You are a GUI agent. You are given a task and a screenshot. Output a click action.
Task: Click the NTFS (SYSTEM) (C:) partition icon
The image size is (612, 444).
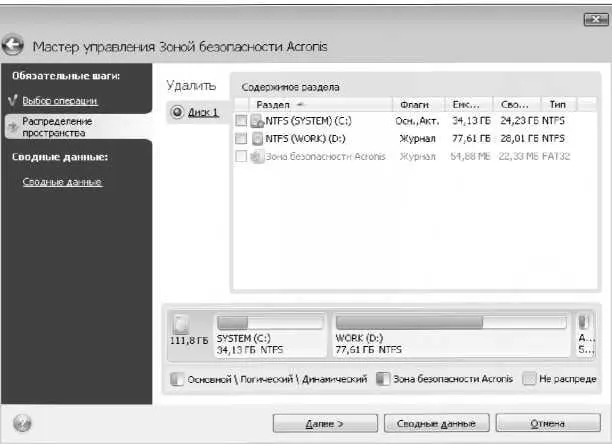(257, 121)
